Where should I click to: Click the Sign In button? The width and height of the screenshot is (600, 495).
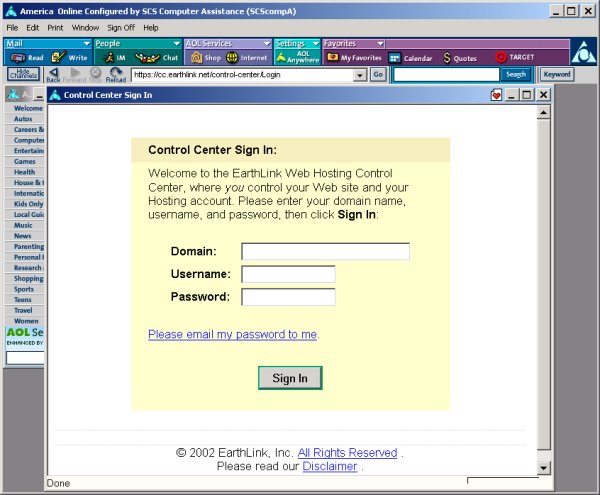coord(290,378)
